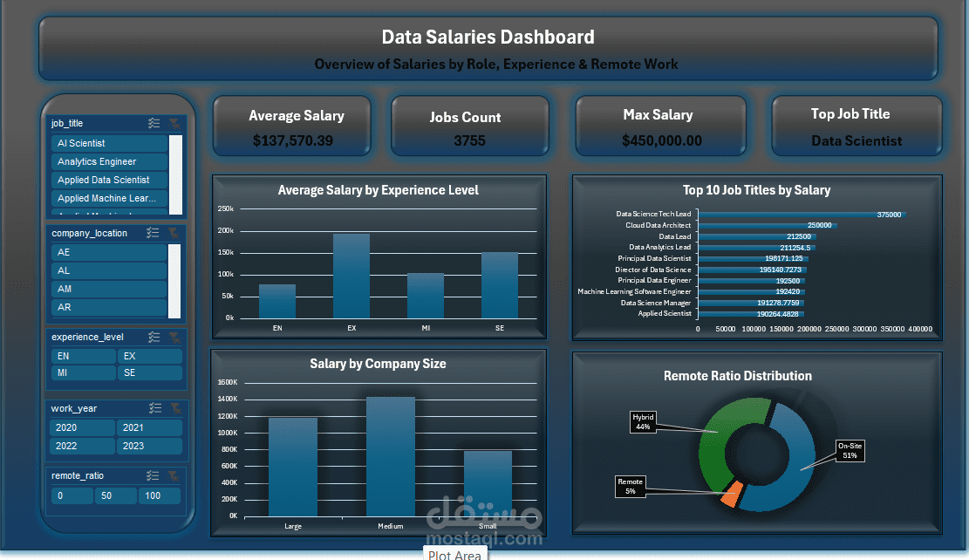Select remote ratio 0
This screenshot has height=560, width=969.
point(72,495)
